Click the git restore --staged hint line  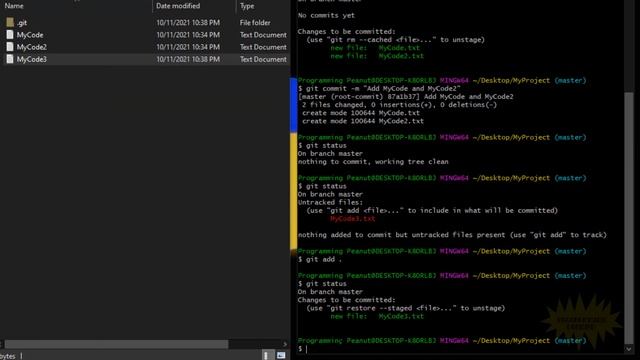pyautogui.click(x=406, y=308)
